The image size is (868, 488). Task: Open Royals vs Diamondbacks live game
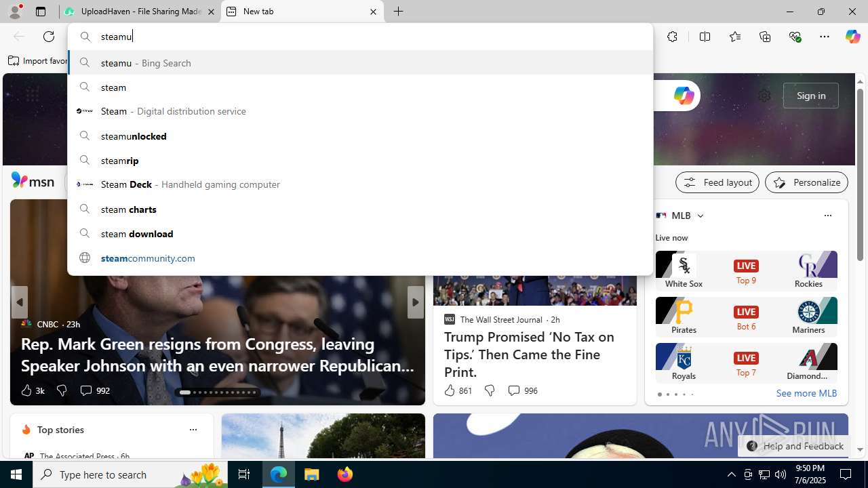(x=746, y=363)
